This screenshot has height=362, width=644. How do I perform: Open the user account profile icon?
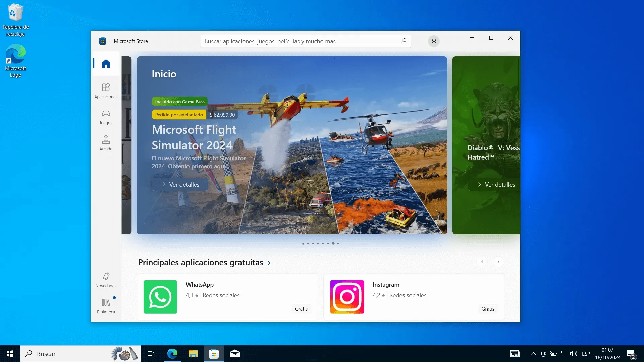point(434,41)
